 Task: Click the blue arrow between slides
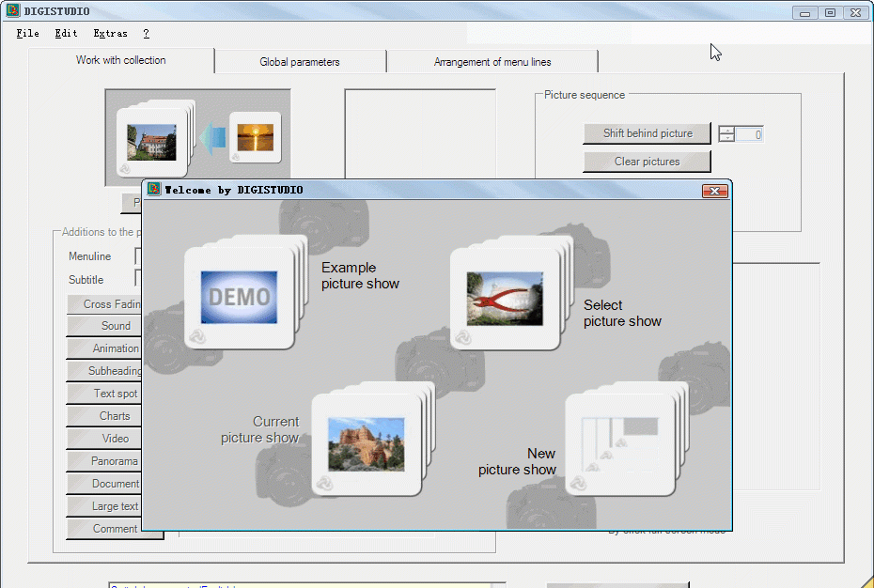click(x=213, y=138)
